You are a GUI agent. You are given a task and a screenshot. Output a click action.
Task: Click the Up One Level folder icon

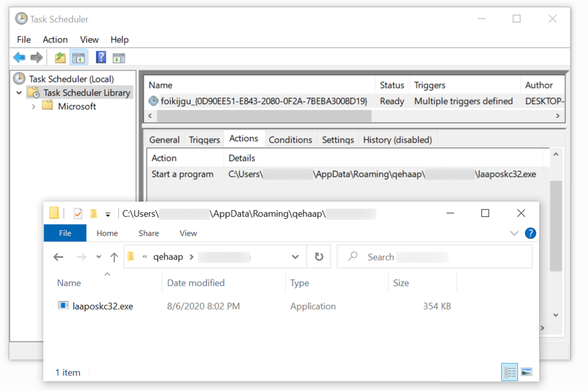(x=60, y=58)
